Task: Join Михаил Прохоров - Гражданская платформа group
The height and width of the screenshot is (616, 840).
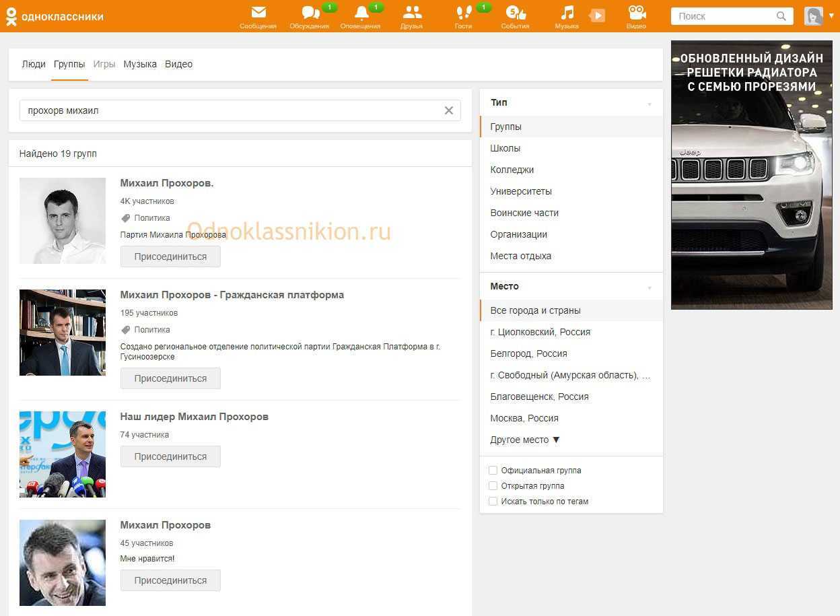Action: 170,378
